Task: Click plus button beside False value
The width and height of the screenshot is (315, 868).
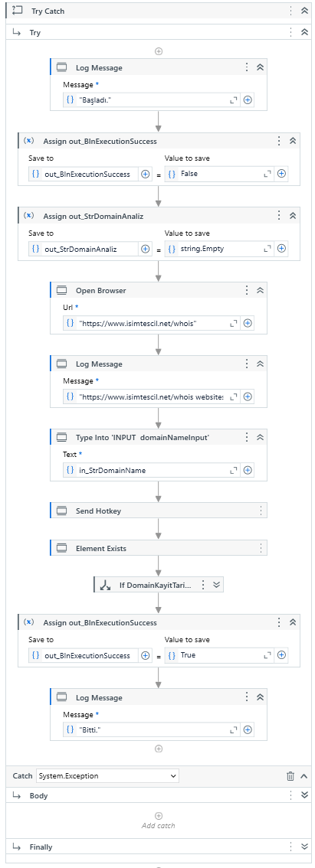Action: pos(282,174)
